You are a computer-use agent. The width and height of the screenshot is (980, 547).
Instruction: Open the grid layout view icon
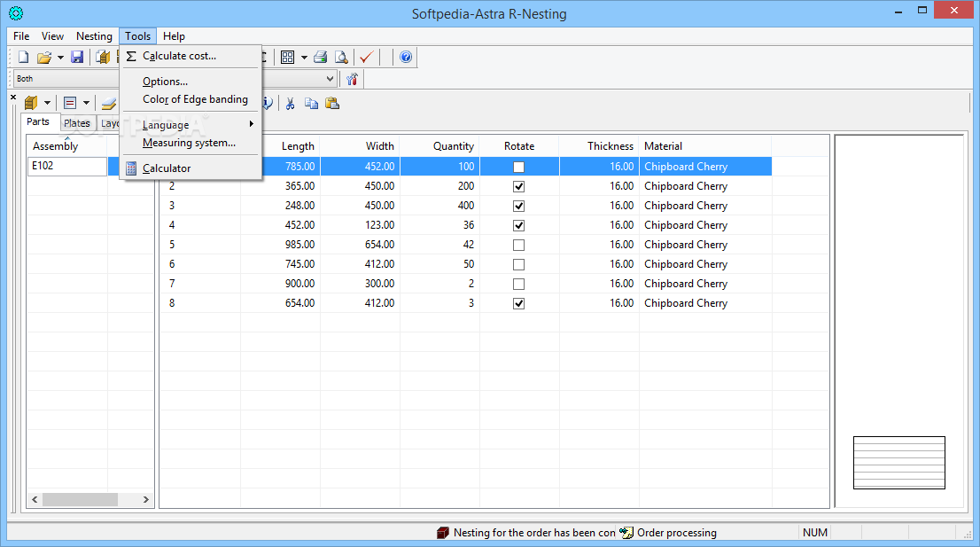pos(287,57)
